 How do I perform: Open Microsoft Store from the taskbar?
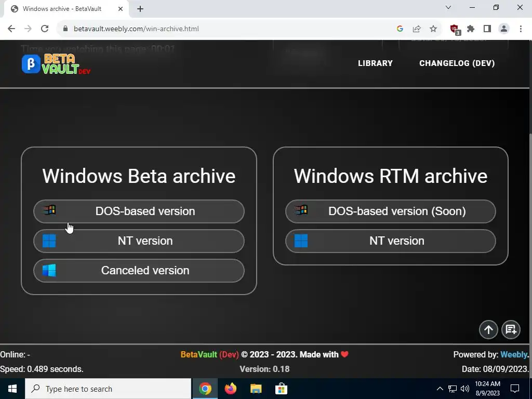(281, 389)
